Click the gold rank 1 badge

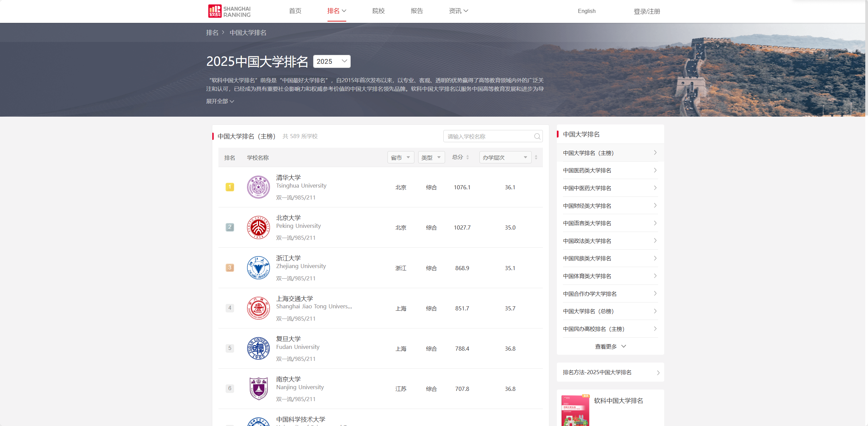[x=230, y=187]
